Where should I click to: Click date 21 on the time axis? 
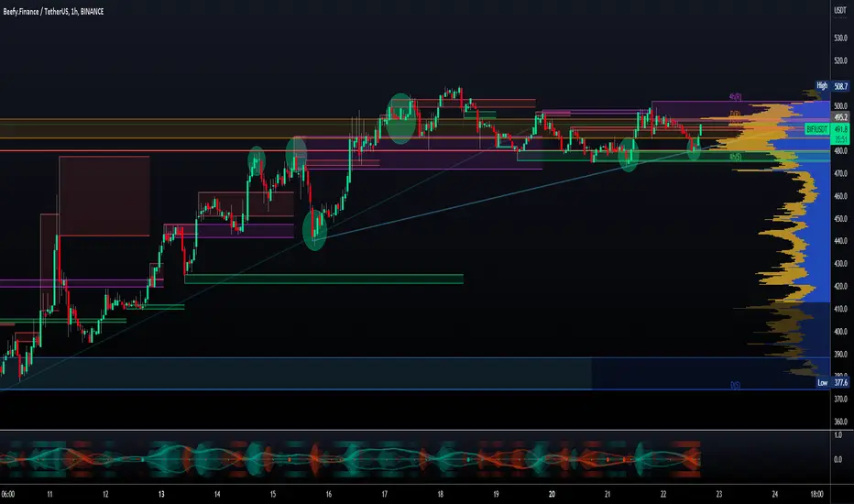608,494
